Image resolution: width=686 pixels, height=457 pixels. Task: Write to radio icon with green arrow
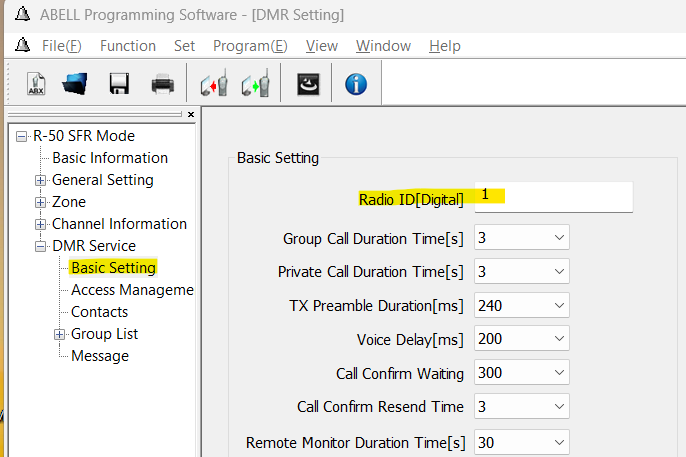pyautogui.click(x=256, y=83)
